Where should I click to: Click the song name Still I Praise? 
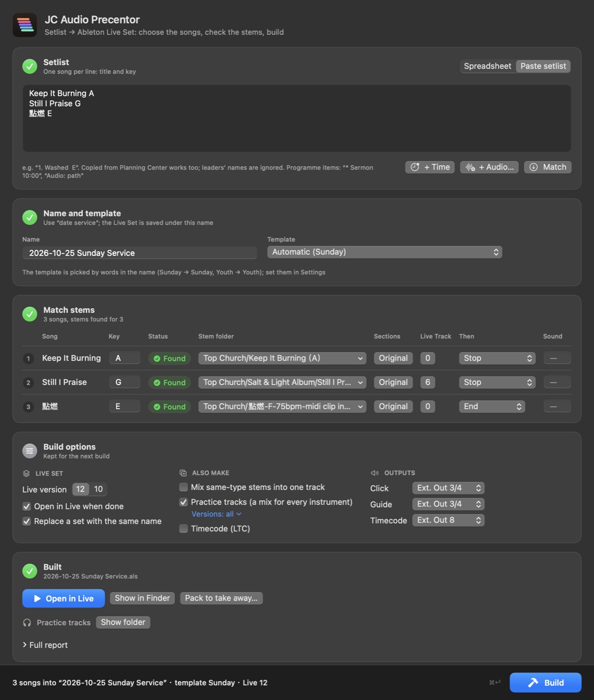tap(64, 382)
